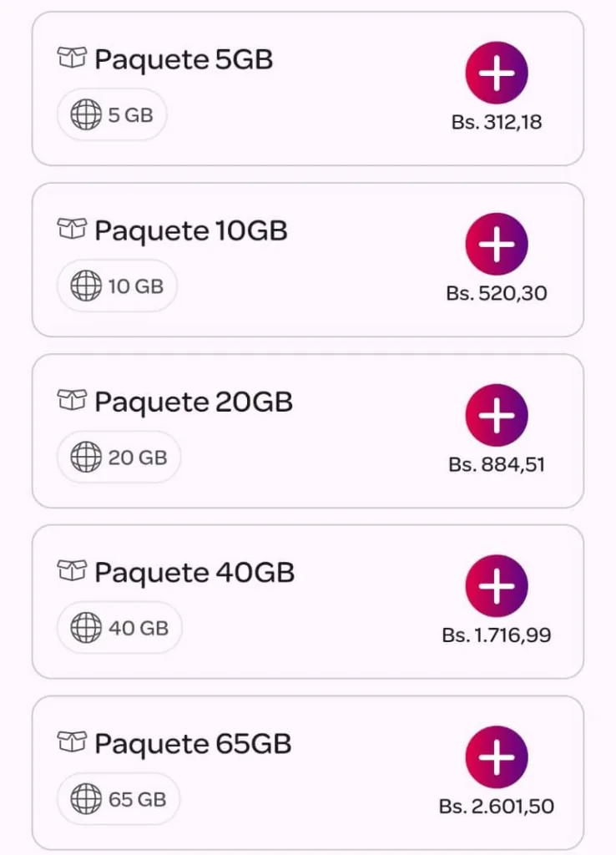Add the Paquete 40GB plan
Viewport: 616px width, 855px height.
[x=497, y=586]
